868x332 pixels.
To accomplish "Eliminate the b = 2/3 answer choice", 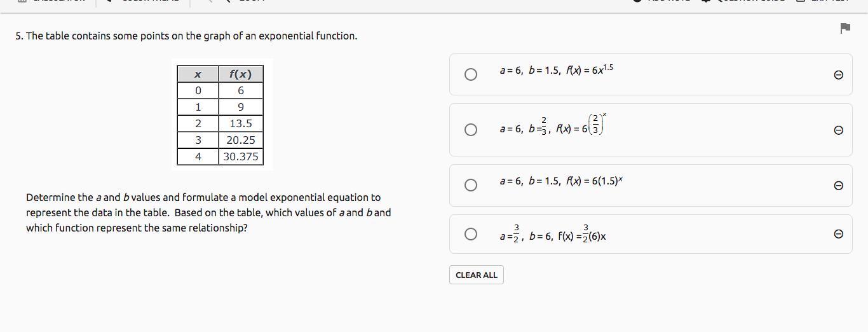I will point(838,130).
